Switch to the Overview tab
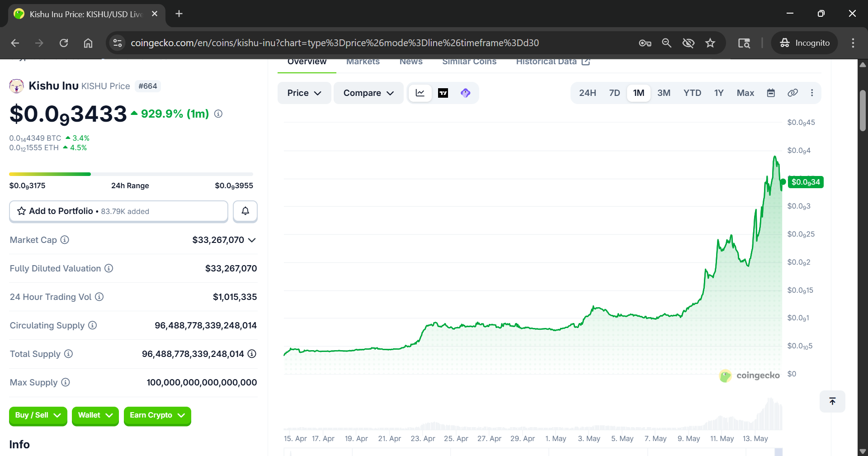 tap(307, 62)
